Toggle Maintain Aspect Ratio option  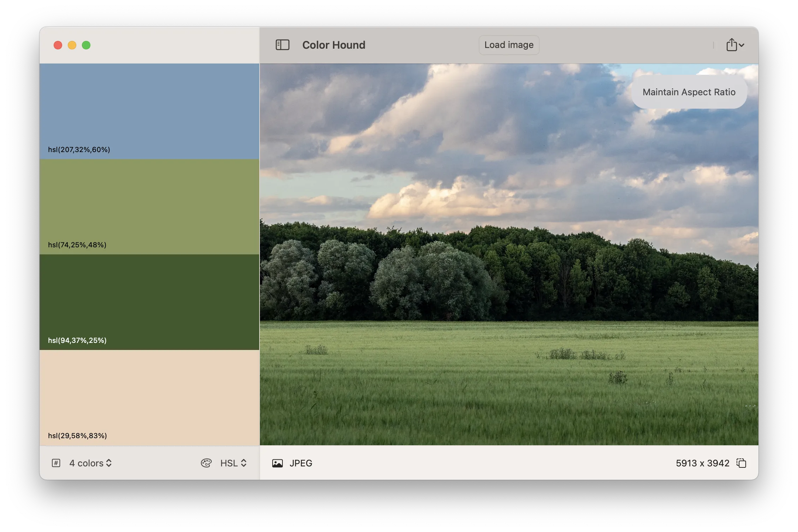coord(689,92)
